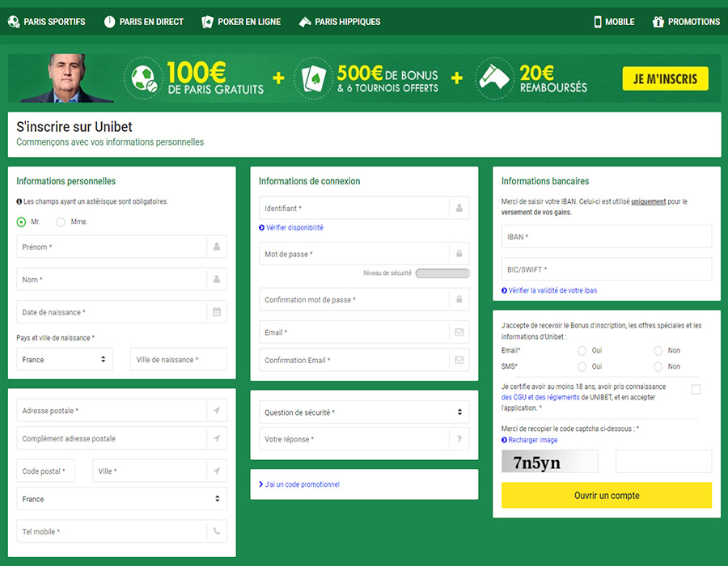Click the banner poker cards circle icon

[x=314, y=78]
